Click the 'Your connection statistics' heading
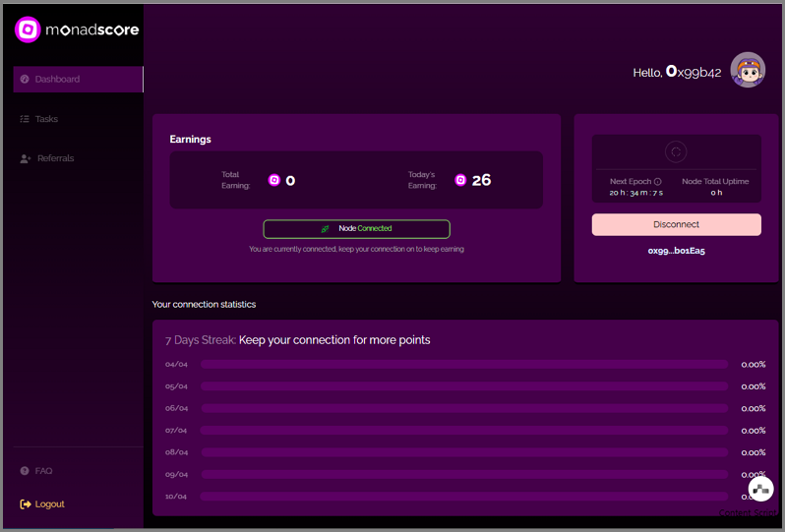Viewport: 785px width, 532px height. coord(204,304)
